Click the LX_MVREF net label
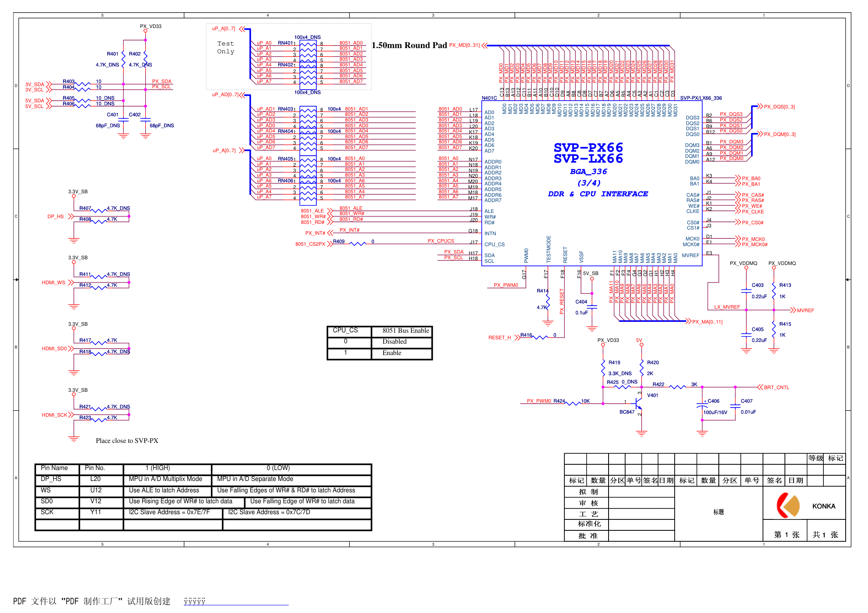 pyautogui.click(x=727, y=307)
